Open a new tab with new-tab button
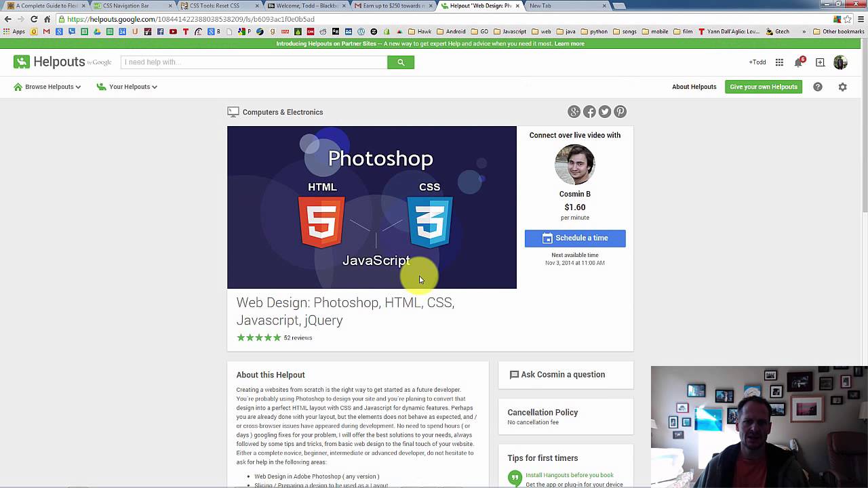Image resolution: width=868 pixels, height=488 pixels. [x=618, y=5]
